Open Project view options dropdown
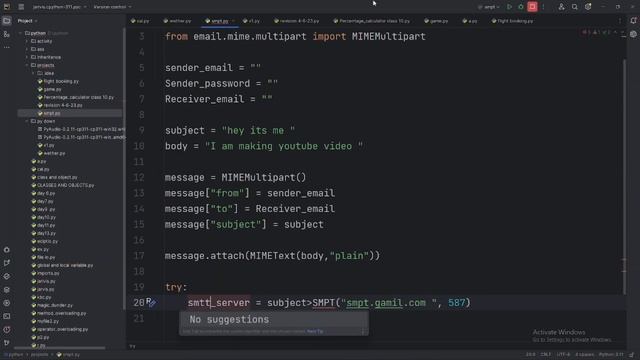 click(x=27, y=21)
